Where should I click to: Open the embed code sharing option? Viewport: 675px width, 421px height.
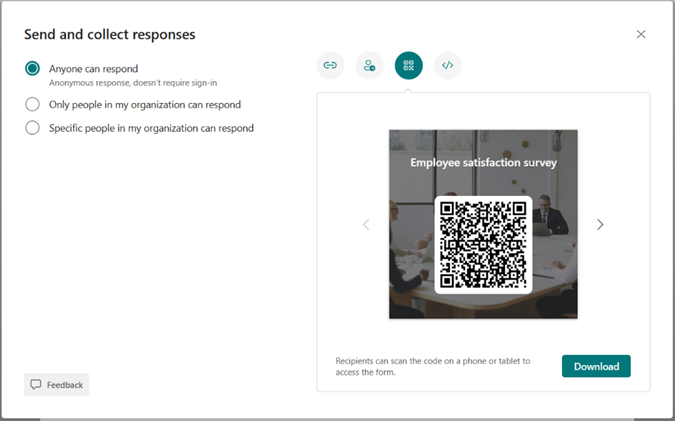(448, 65)
